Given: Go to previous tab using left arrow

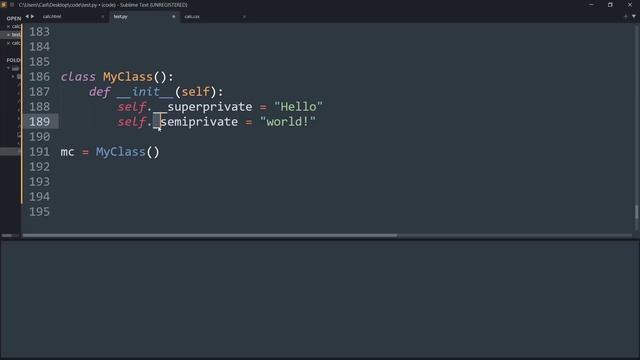Looking at the screenshot, I should [x=27, y=17].
